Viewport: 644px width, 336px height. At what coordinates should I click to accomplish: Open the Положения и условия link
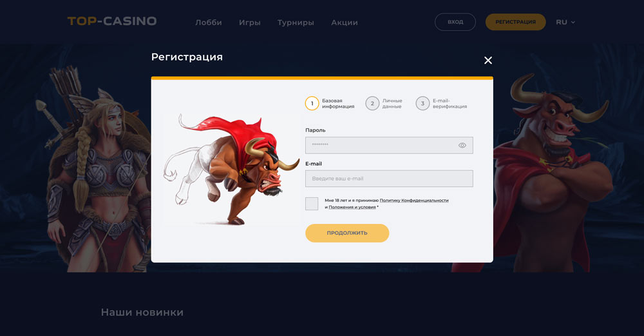[x=352, y=207]
